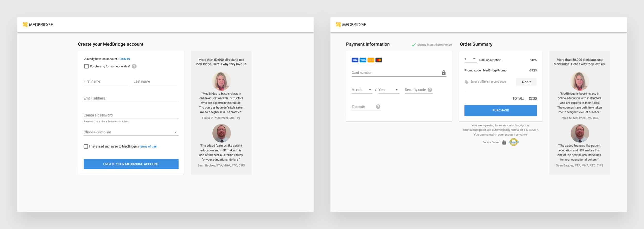Open the subscription quantity dropdown
The image size is (644, 229).
471,59
